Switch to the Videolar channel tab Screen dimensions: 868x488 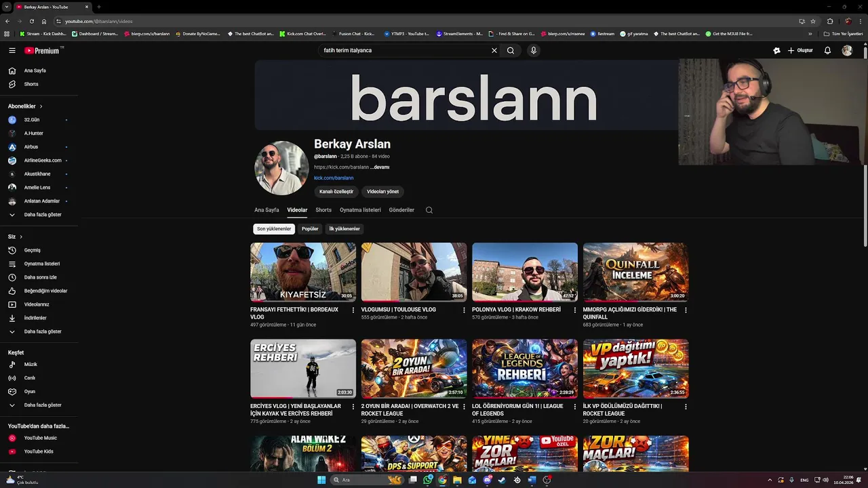297,210
